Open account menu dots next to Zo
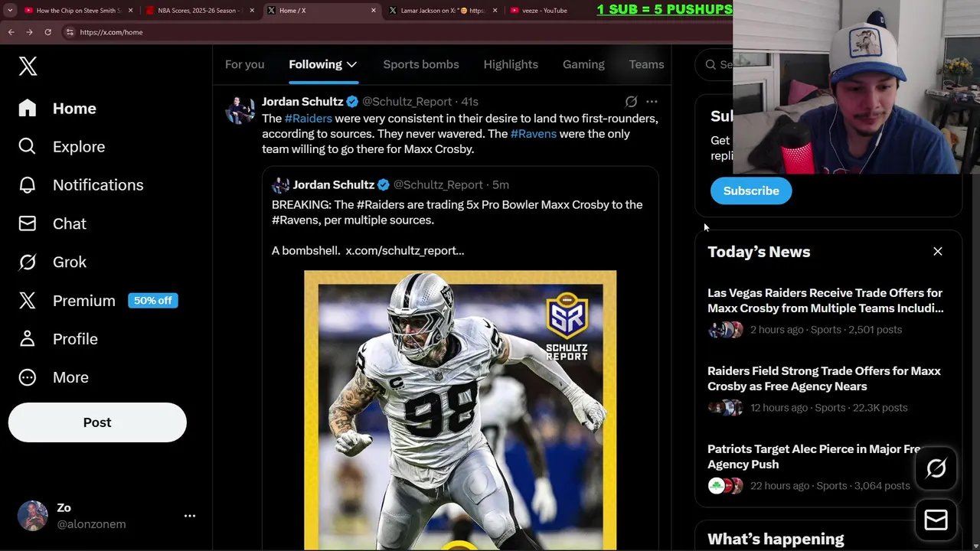This screenshot has width=980, height=551. point(190,516)
